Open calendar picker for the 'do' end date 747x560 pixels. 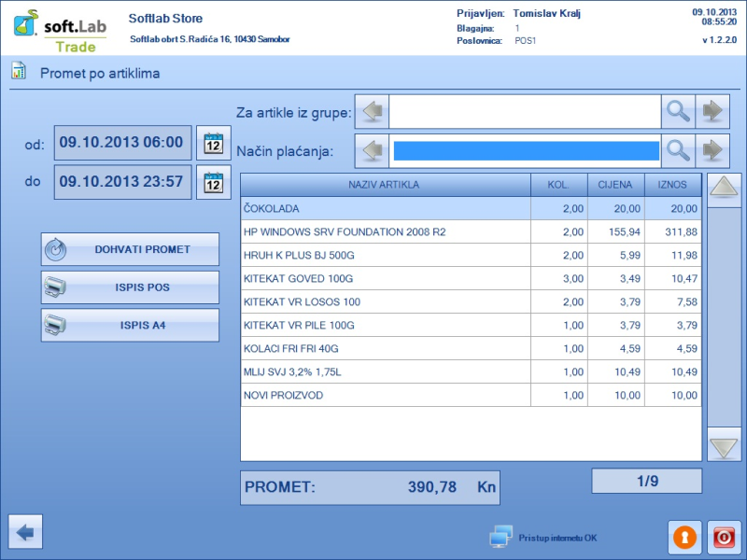(213, 182)
